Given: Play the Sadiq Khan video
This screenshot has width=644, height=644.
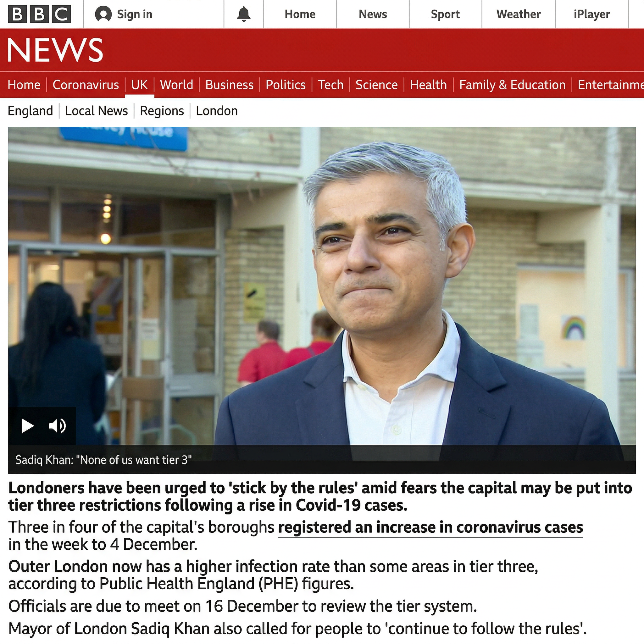Looking at the screenshot, I should coord(28,426).
